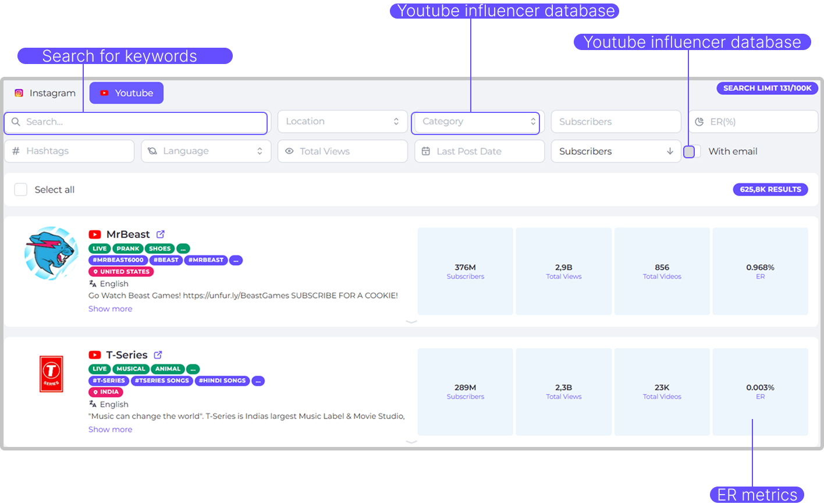Click the 856 Total Videos stat box
Viewport: 824px width, 504px height.
point(662,271)
